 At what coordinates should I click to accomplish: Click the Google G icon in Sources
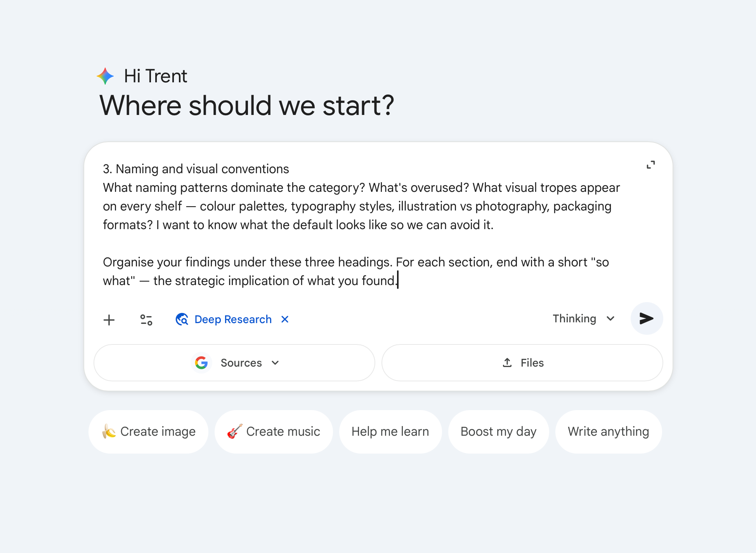pos(201,362)
